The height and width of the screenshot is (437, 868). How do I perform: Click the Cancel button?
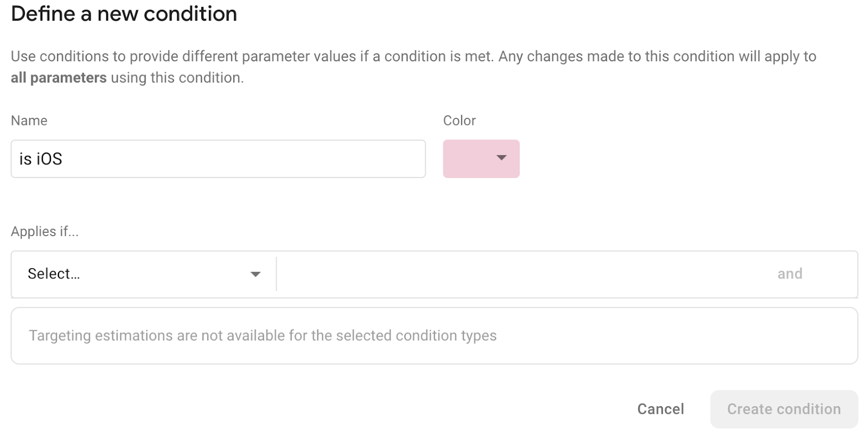pyautogui.click(x=660, y=409)
